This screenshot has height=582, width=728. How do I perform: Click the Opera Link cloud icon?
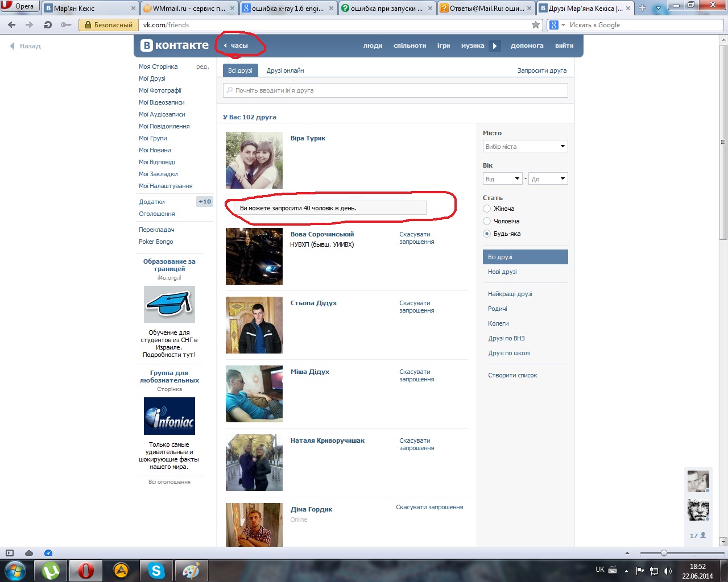pyautogui.click(x=29, y=553)
